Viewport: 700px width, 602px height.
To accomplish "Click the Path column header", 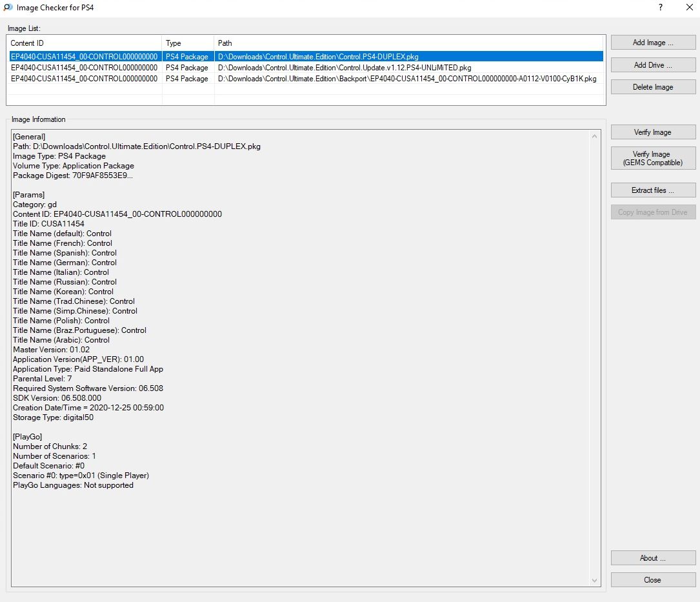I will (408, 43).
